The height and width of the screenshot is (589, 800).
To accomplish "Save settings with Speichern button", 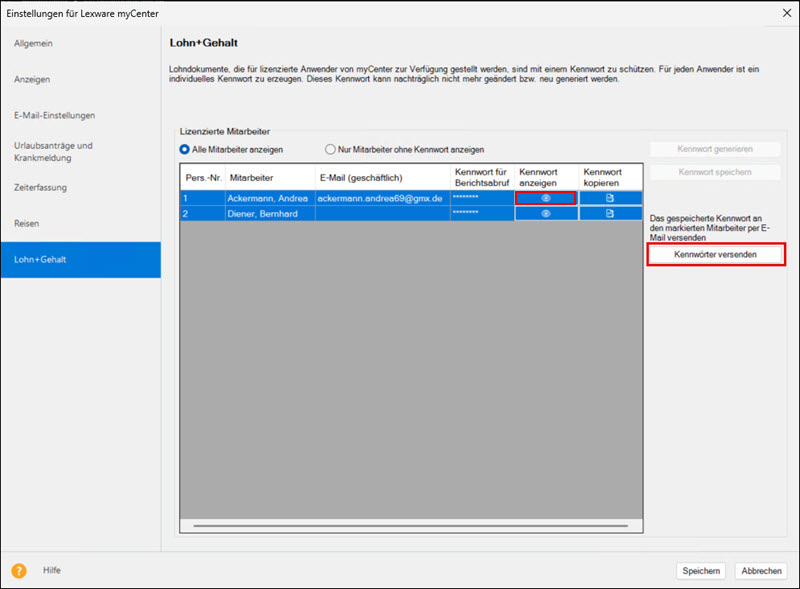I will coord(701,571).
